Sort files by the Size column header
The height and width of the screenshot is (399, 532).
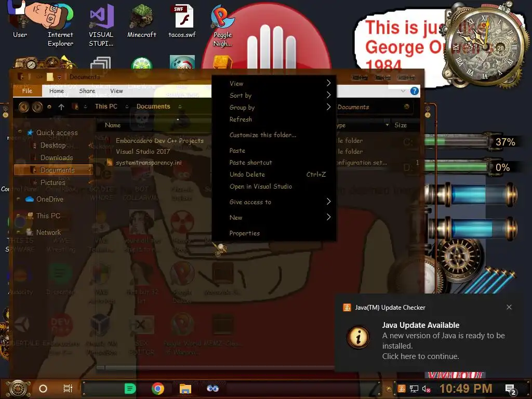(x=401, y=125)
